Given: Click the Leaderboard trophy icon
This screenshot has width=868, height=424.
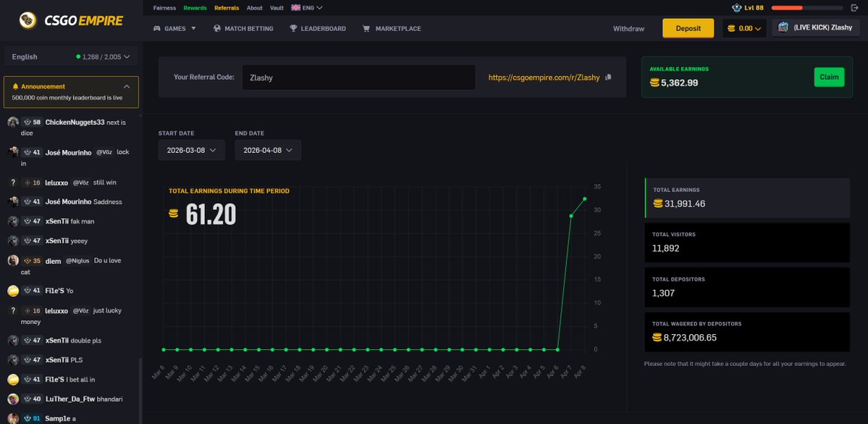Looking at the screenshot, I should tap(293, 28).
